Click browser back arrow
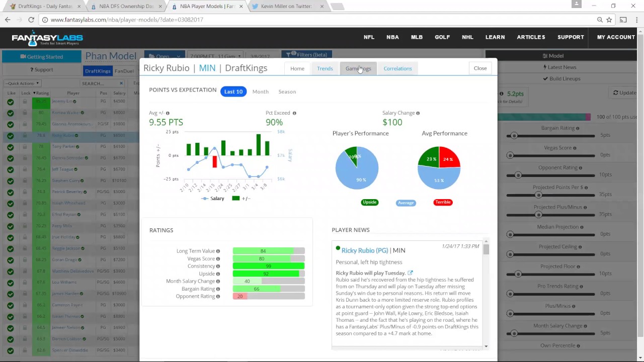Viewport: 644px width, 362px height. [8, 20]
